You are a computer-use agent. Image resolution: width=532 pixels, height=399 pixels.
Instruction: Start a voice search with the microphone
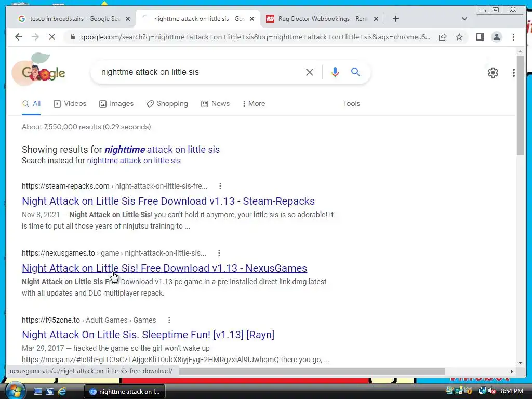click(x=335, y=72)
